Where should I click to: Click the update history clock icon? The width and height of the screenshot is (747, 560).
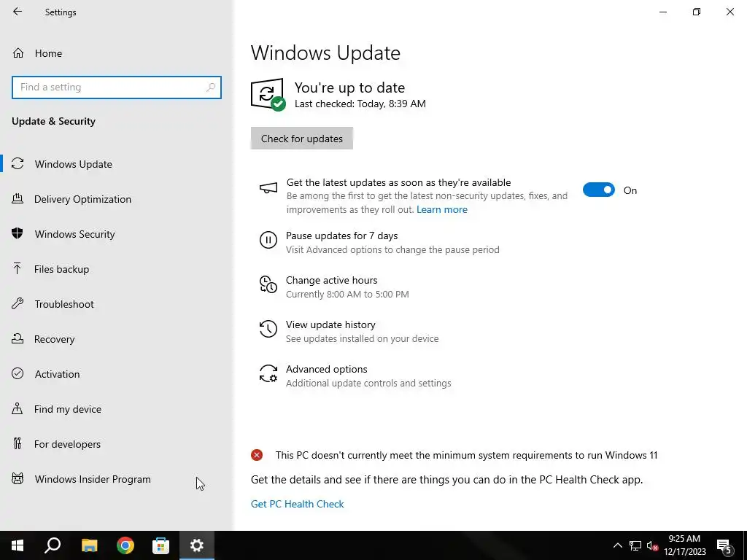pyautogui.click(x=268, y=329)
